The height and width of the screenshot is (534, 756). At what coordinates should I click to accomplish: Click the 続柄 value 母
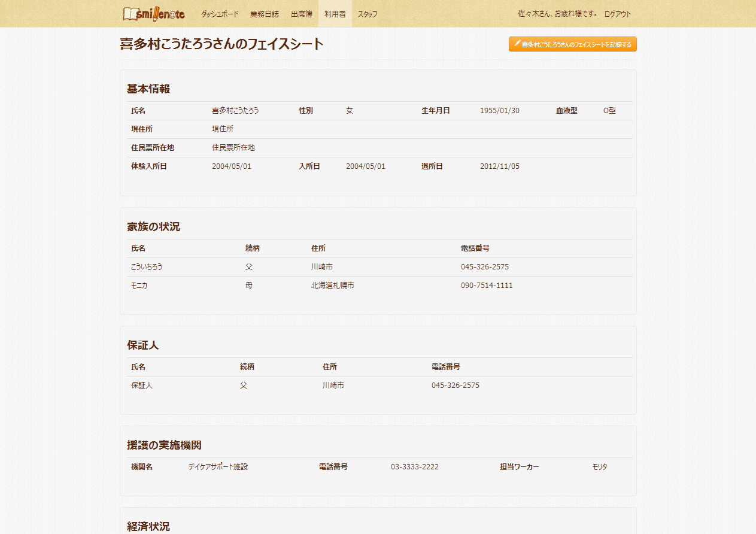pyautogui.click(x=249, y=286)
